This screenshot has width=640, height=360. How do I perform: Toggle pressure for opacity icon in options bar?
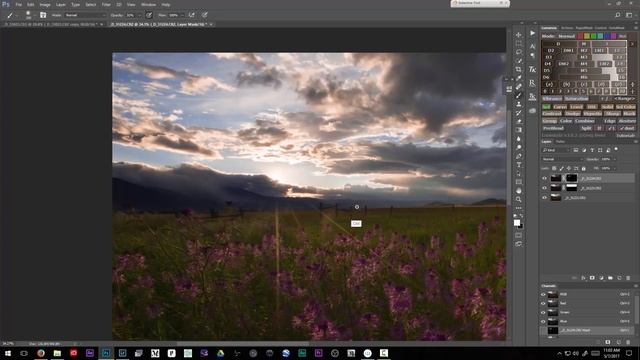coord(149,15)
